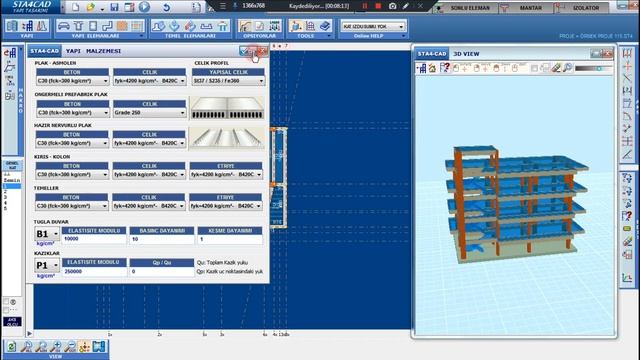
Task: Click the home icon in 3D View toolbar
Action: (432, 68)
